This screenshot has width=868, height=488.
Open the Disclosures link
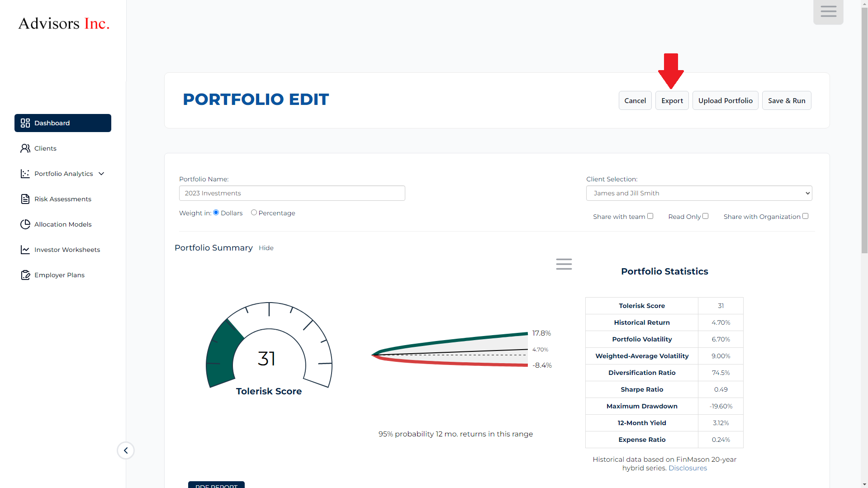click(688, 468)
